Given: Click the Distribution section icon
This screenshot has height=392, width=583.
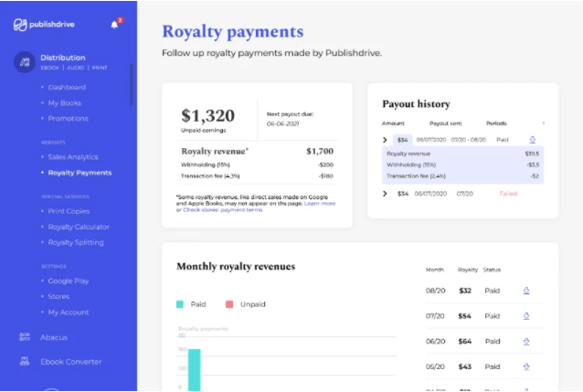Looking at the screenshot, I should point(25,63).
